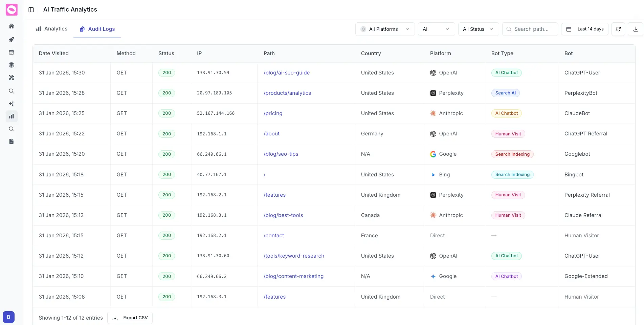Click the B avatar at bottom-left
This screenshot has width=644, height=325.
pos(8,317)
